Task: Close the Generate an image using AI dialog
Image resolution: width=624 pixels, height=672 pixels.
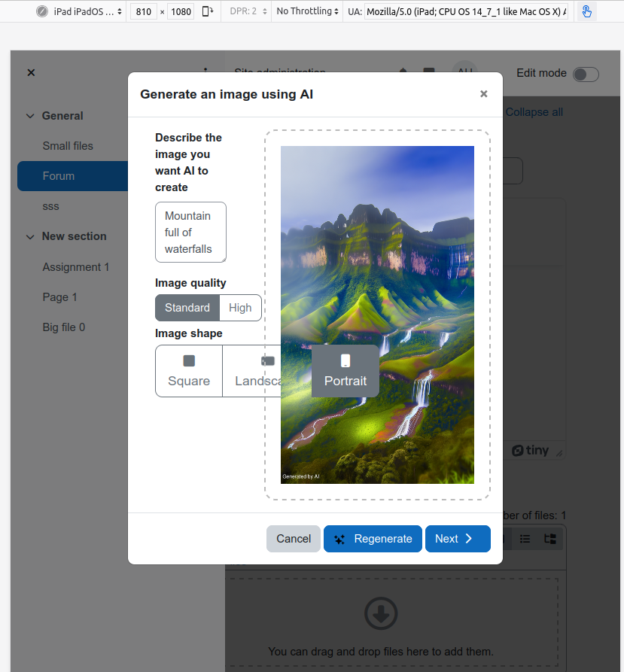Action: [x=483, y=94]
